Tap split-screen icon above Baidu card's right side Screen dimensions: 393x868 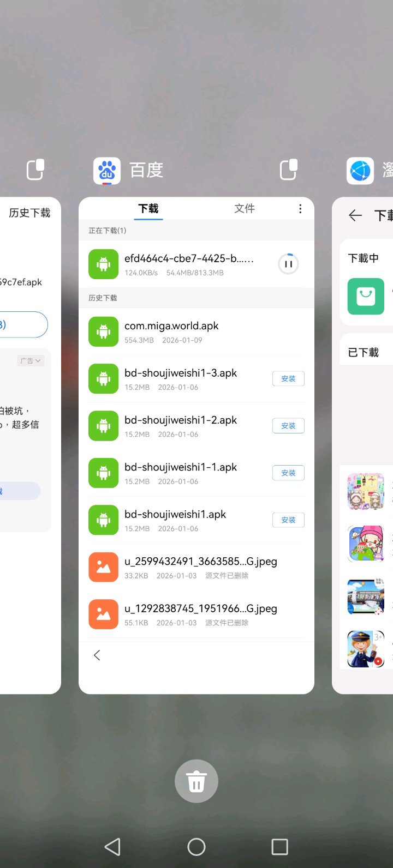(288, 170)
